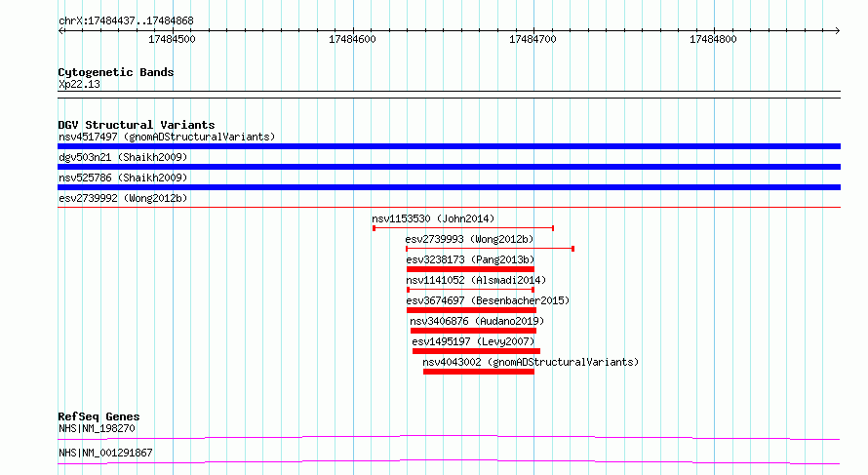This screenshot has width=868, height=475.
Task: Click the thin red line under esv2739992
Action: [449, 208]
